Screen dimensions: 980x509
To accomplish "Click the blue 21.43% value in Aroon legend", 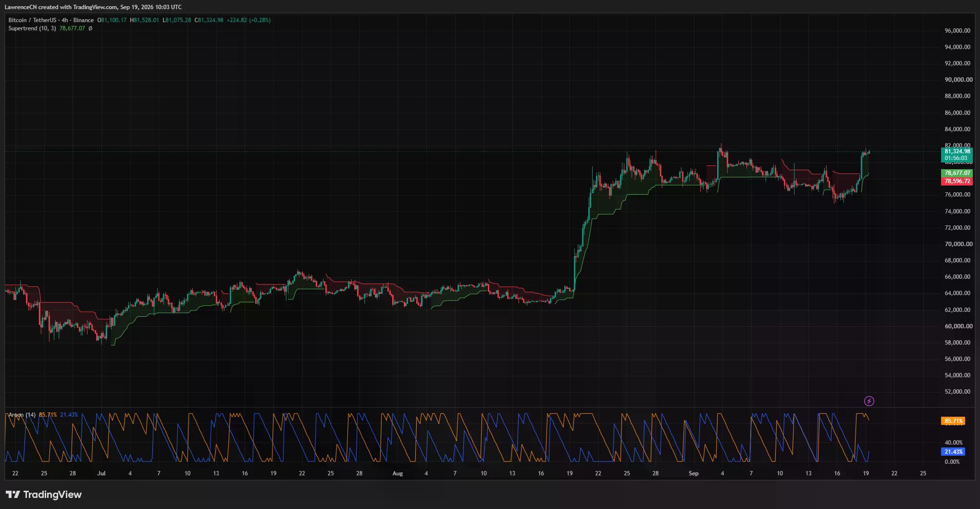I will pos(69,415).
